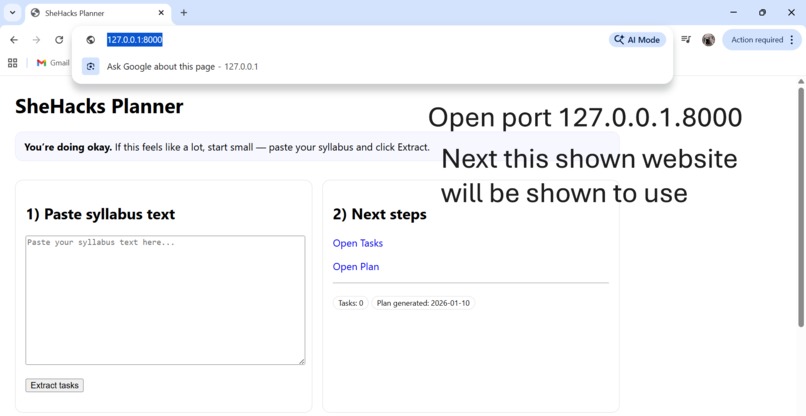Viewport: 806px width, 416px height.
Task: Click the Plan generated: 2026-01-10 badge
Action: 423,303
